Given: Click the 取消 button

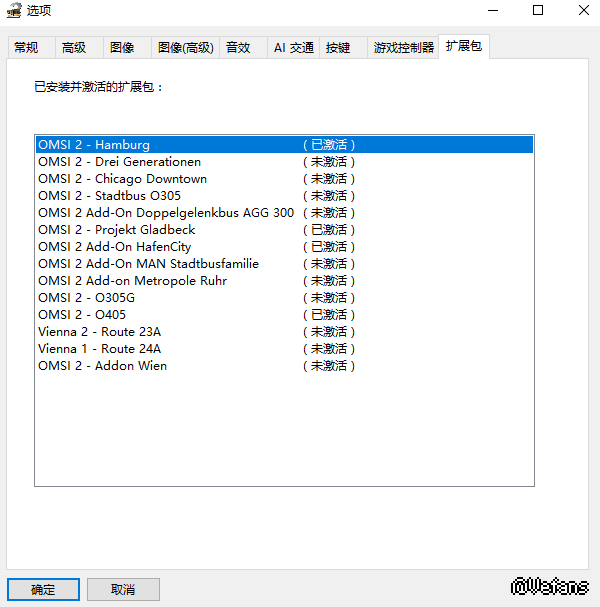Looking at the screenshot, I should coord(123,589).
